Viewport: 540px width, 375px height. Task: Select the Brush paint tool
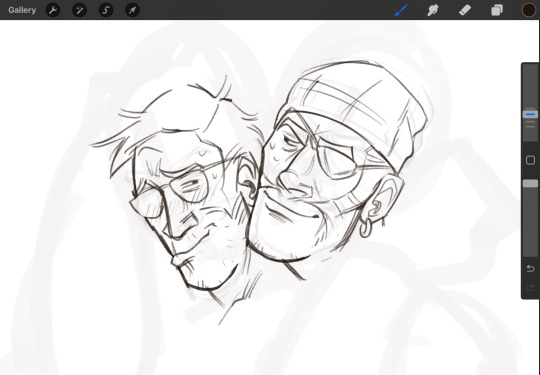point(401,10)
